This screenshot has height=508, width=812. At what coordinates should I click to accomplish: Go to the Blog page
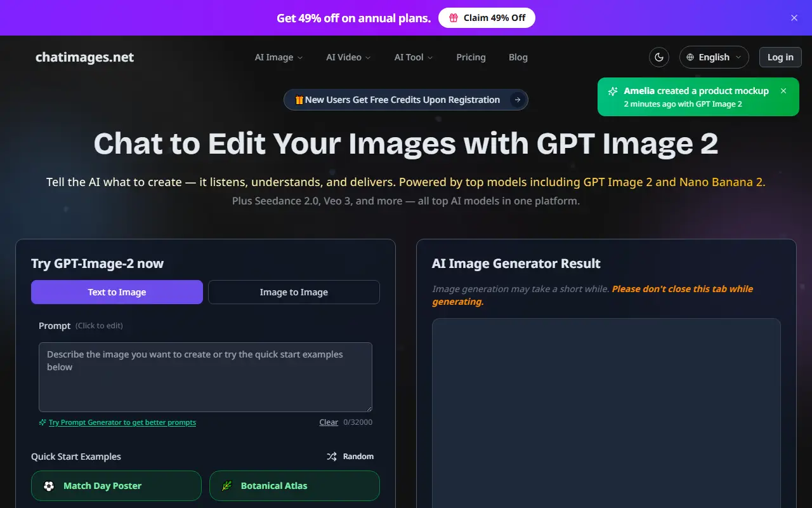click(518, 57)
